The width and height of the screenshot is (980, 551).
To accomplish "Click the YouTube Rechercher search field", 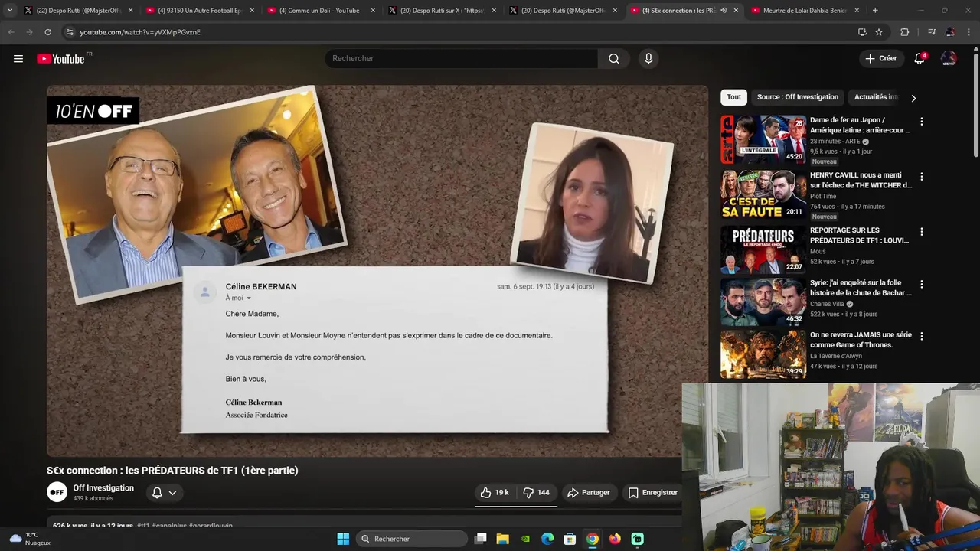I will 461,59.
